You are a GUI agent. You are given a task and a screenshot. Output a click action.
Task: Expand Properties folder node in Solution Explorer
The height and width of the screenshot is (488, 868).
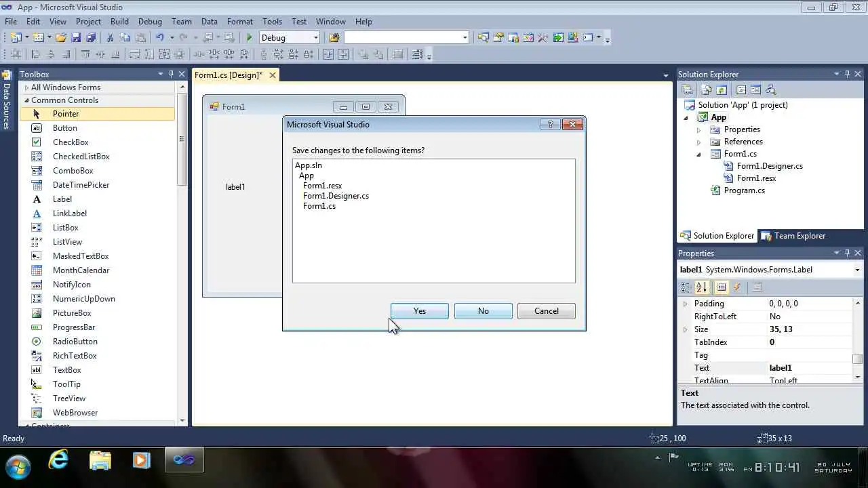[698, 129]
